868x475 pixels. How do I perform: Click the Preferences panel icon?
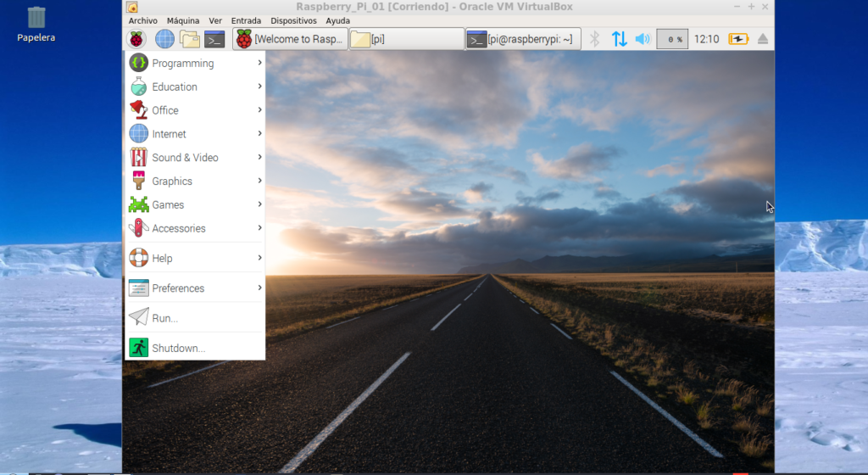pyautogui.click(x=138, y=288)
